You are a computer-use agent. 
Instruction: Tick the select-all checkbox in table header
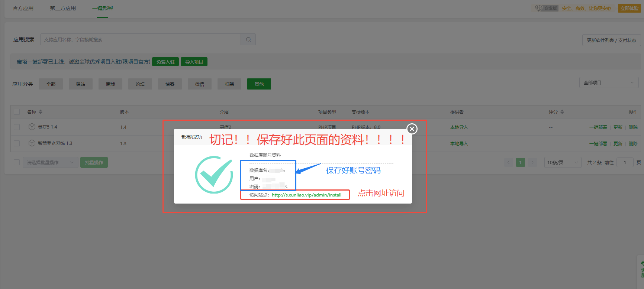[x=17, y=112]
